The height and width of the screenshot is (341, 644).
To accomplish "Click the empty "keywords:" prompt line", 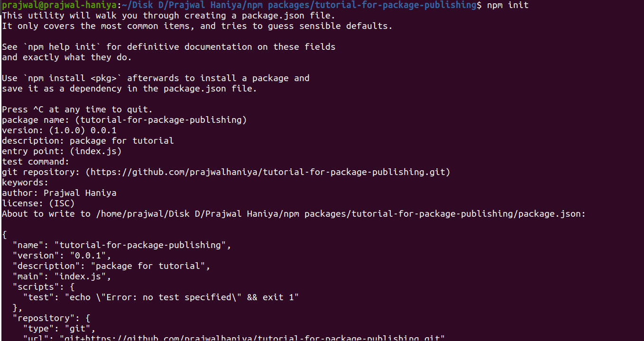I will 25,183.
